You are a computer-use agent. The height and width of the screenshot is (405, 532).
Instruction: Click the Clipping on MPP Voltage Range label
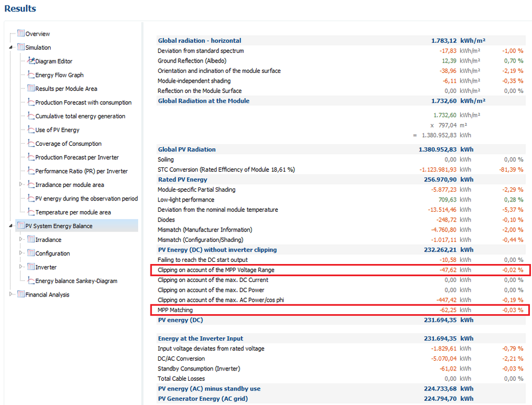tap(216, 270)
